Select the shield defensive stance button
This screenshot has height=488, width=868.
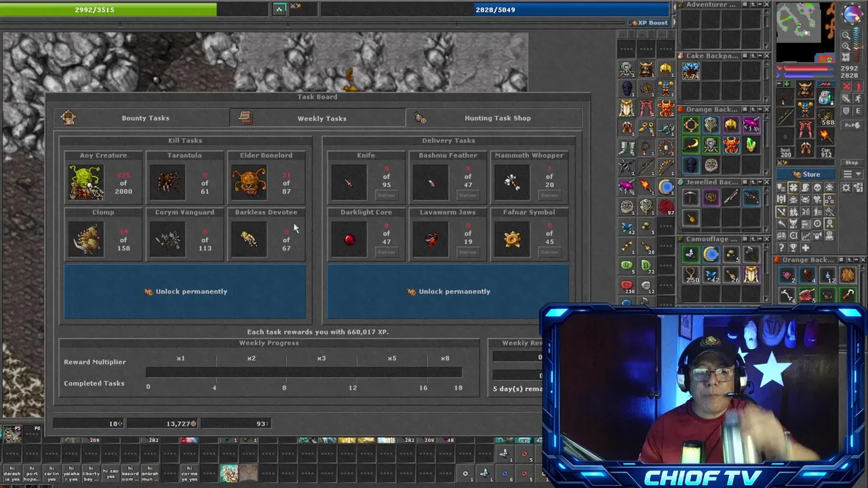click(846, 111)
